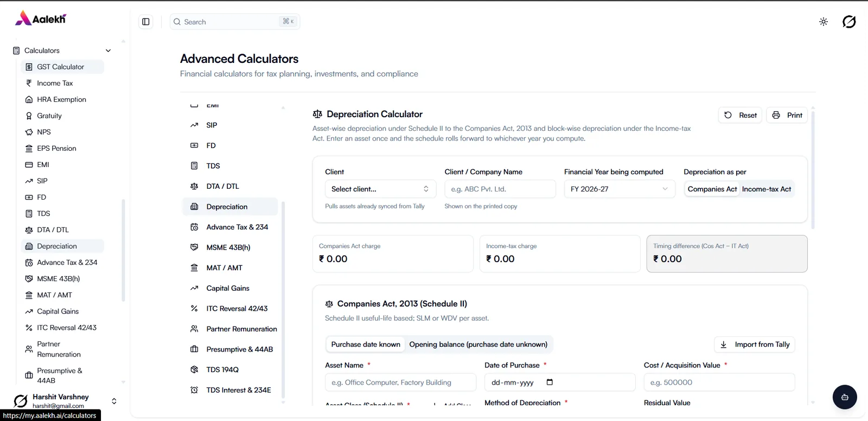Open the inner list's MSME 43B(h) calculator

[x=231, y=247]
